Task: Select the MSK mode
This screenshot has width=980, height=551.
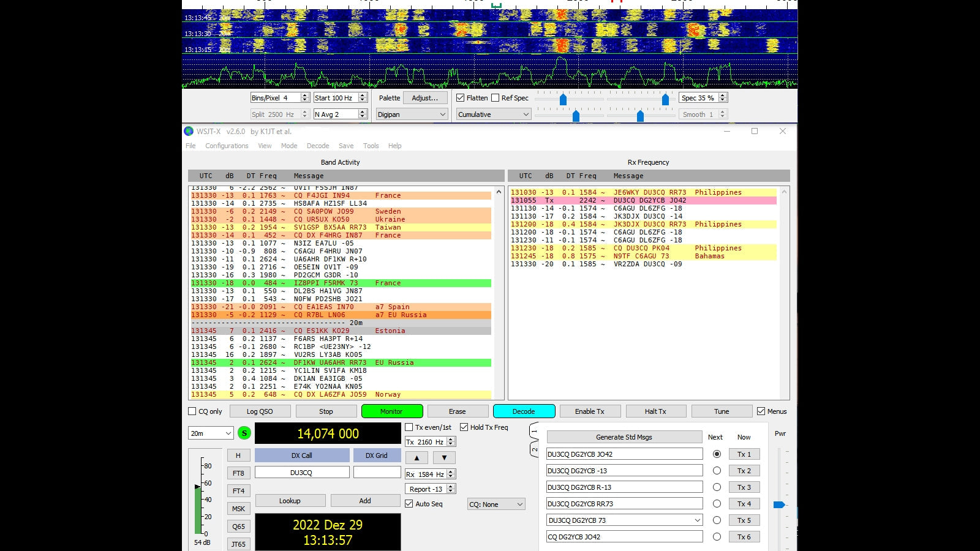Action: tap(238, 508)
